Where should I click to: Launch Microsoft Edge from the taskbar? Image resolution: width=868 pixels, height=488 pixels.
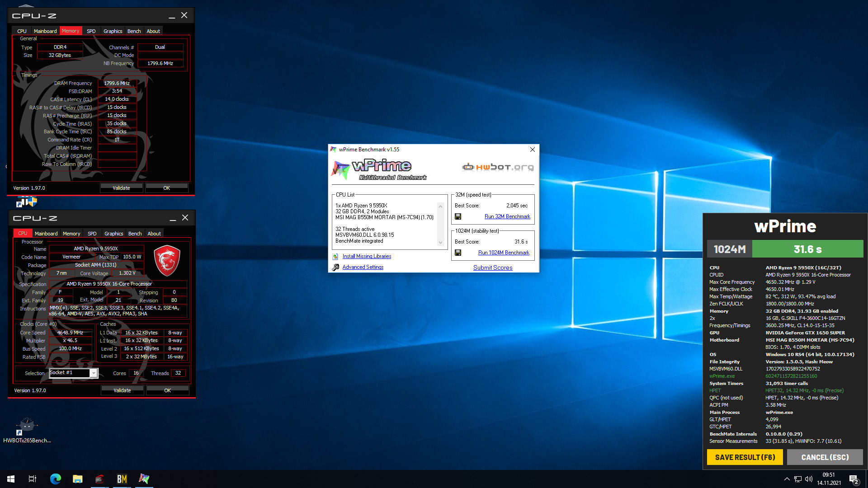click(x=56, y=479)
